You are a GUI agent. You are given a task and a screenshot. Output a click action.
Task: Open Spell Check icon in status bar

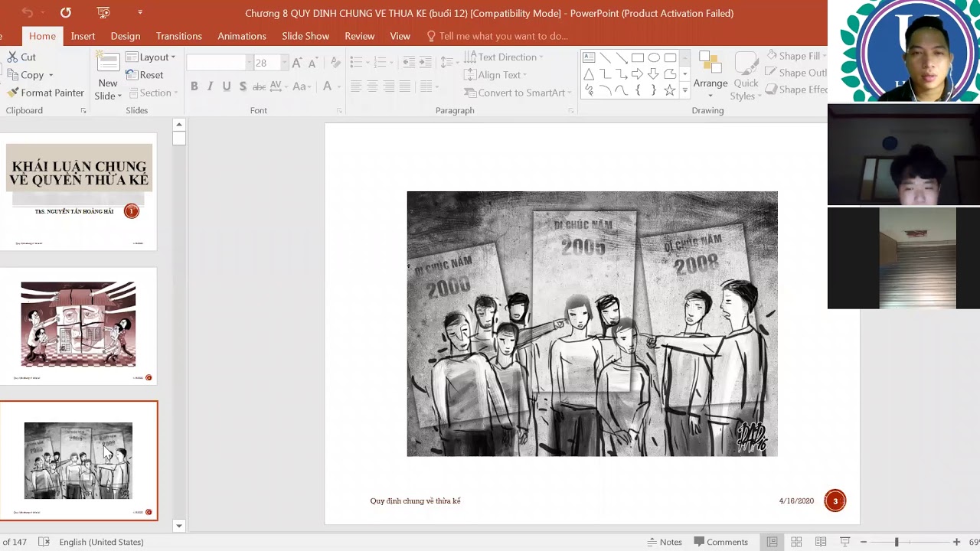(44, 542)
